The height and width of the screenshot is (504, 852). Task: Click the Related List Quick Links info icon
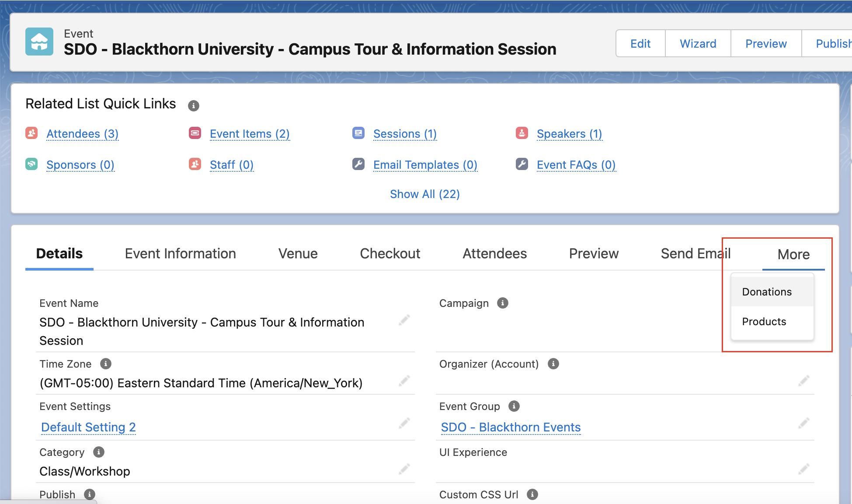[x=193, y=105]
